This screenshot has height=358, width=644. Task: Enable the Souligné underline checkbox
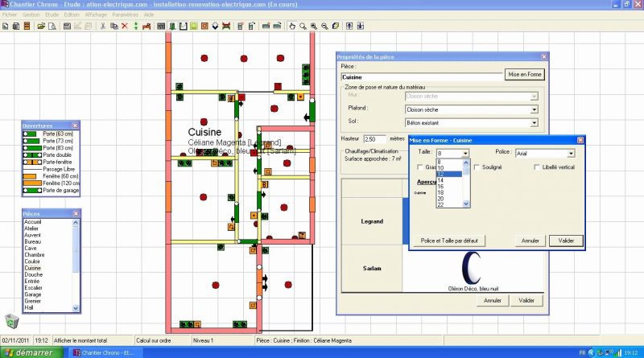(x=477, y=167)
